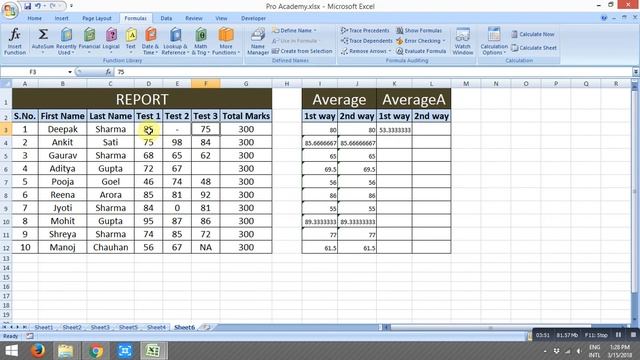Open Calculation Options
Viewport: 640px width, 360px height.
493,41
